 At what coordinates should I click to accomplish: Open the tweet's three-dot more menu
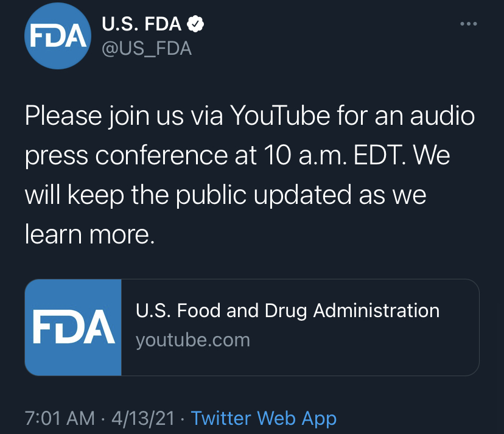[468, 24]
